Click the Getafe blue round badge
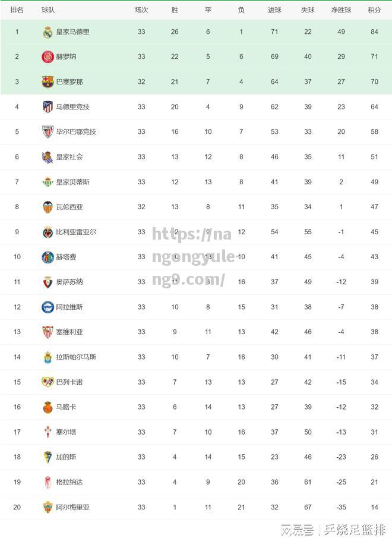Viewport: 392px width, 541px height. (x=48, y=257)
